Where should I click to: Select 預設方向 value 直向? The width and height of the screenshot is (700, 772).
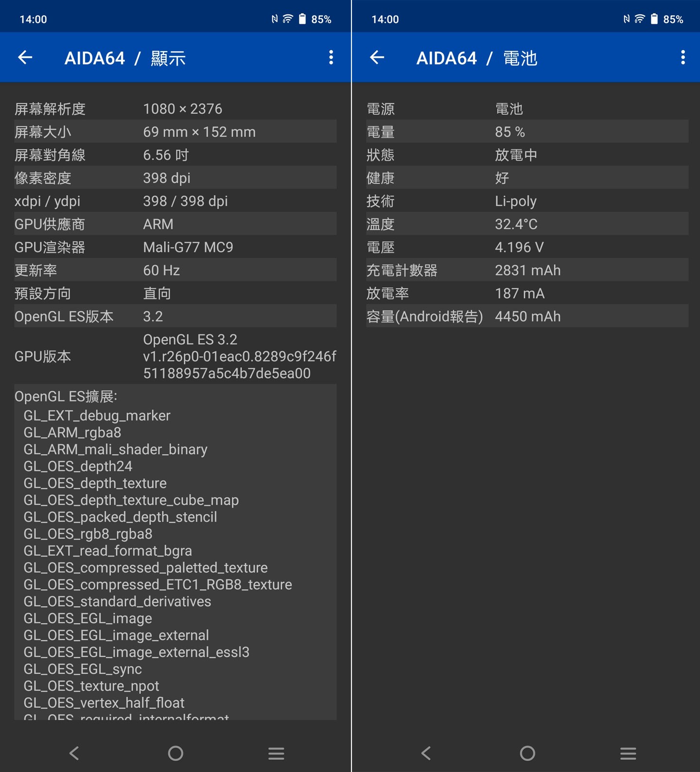click(157, 293)
